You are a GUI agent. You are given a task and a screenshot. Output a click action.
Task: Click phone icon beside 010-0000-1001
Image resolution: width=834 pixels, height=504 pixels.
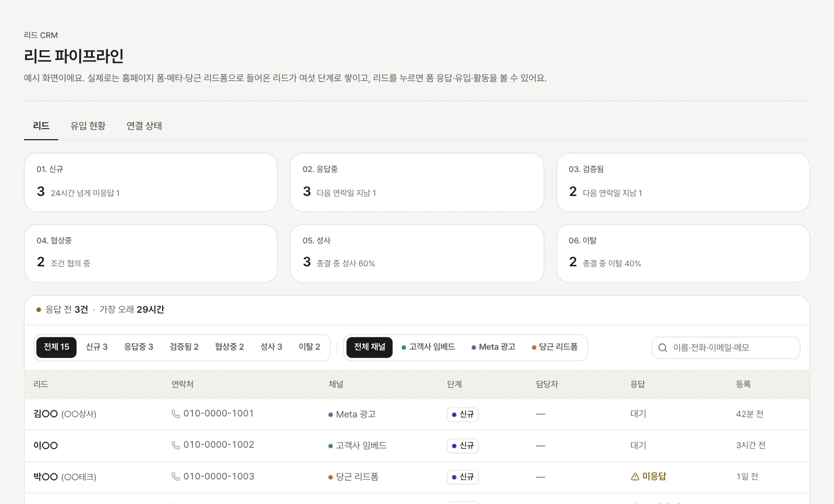(176, 414)
